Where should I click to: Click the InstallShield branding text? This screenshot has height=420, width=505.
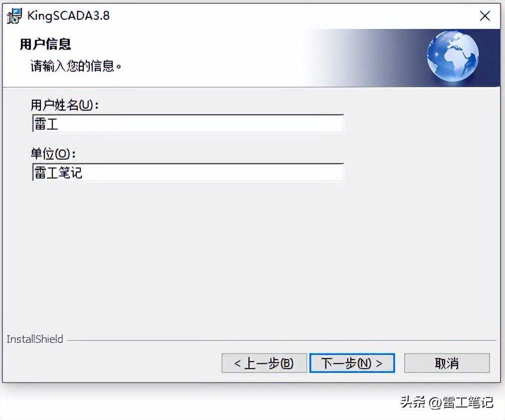[x=35, y=339]
